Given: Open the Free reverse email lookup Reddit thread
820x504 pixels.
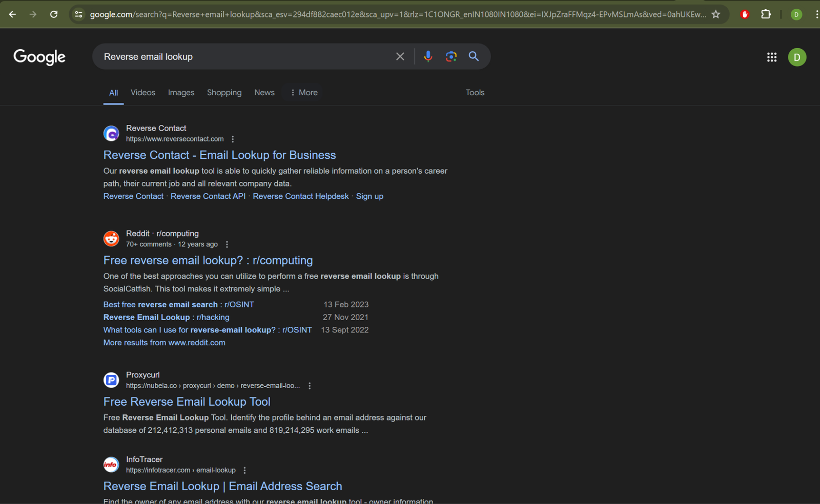Looking at the screenshot, I should pos(208,260).
